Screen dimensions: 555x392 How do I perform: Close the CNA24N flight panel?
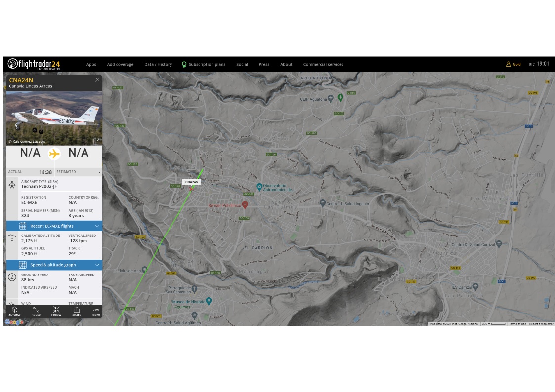point(97,80)
